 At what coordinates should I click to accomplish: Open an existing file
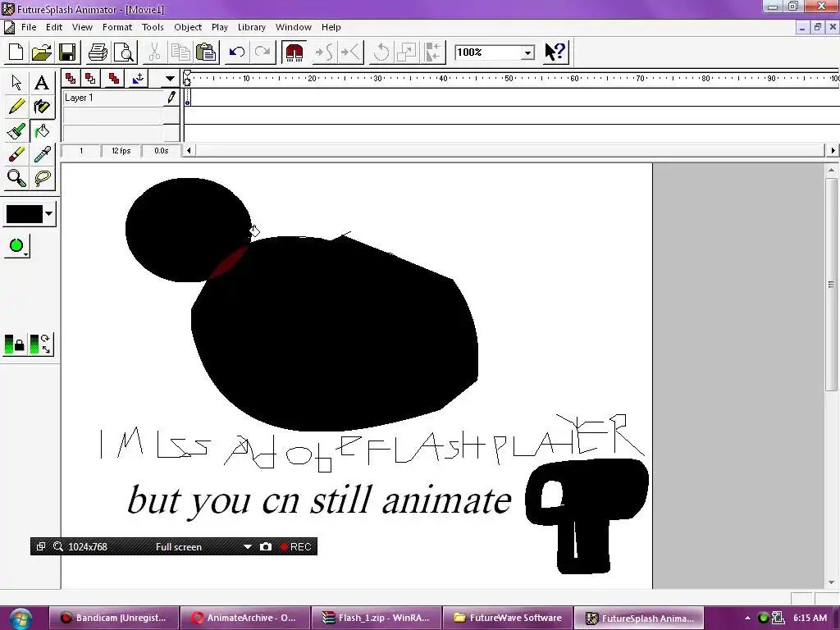tap(41, 52)
